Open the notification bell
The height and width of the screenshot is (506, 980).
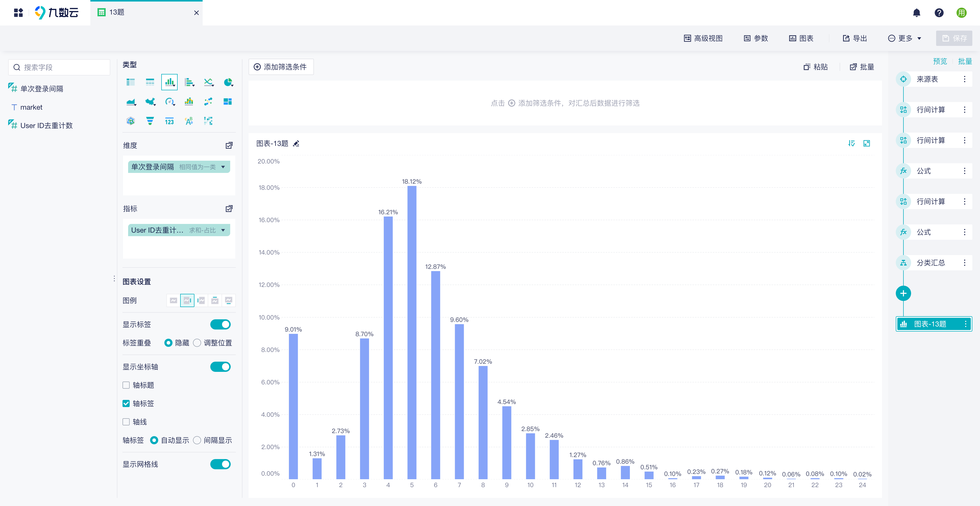916,13
